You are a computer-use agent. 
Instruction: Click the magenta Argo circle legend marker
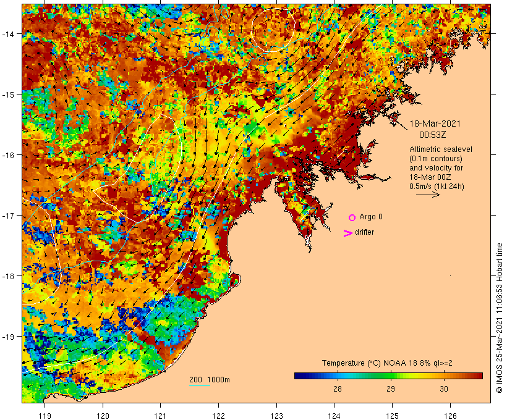click(x=352, y=218)
